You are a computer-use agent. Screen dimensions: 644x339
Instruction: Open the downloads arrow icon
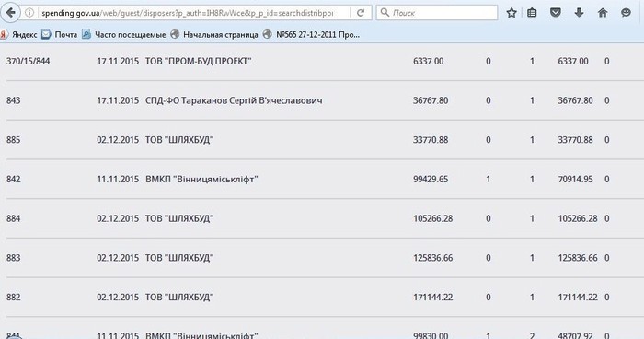coord(579,13)
